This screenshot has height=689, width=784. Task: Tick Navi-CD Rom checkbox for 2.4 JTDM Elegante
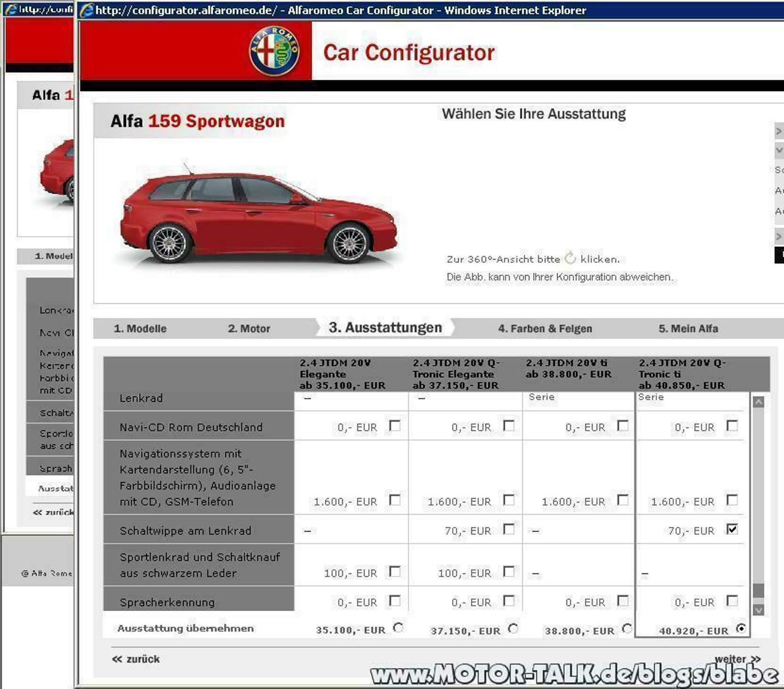(x=394, y=426)
